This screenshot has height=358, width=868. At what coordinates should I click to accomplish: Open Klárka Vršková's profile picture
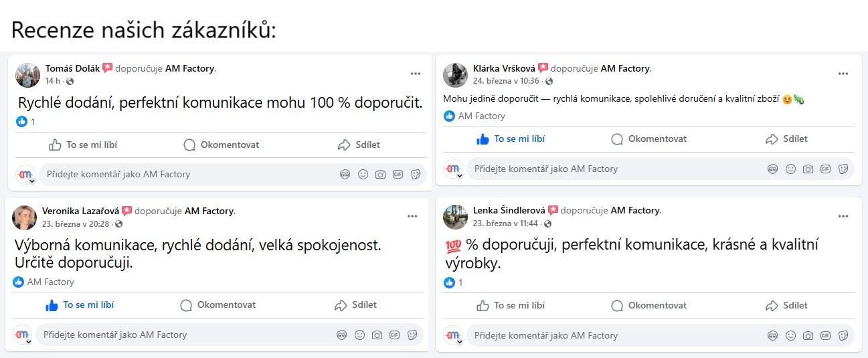(x=454, y=74)
